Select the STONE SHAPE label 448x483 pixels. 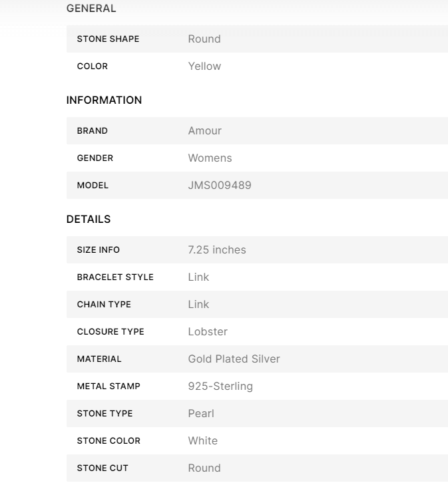[108, 39]
